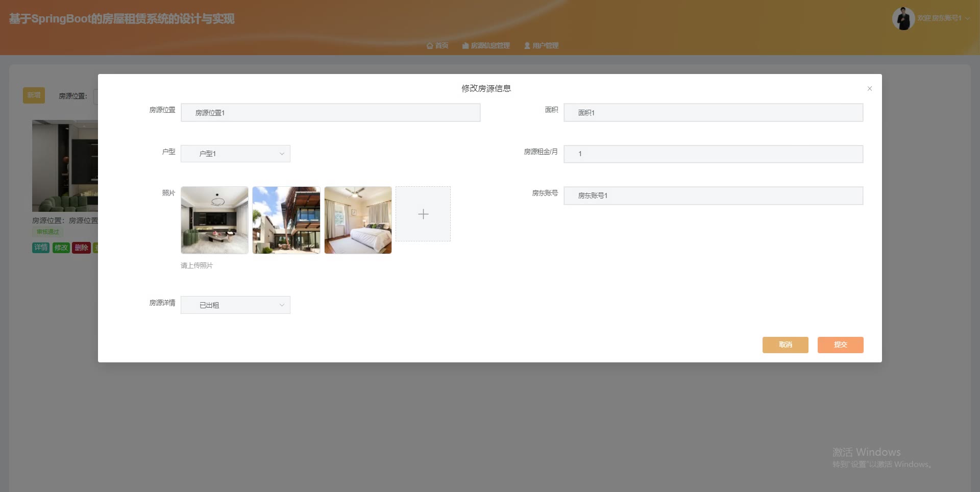
Task: Select the living room photo thumbnail
Action: [214, 220]
